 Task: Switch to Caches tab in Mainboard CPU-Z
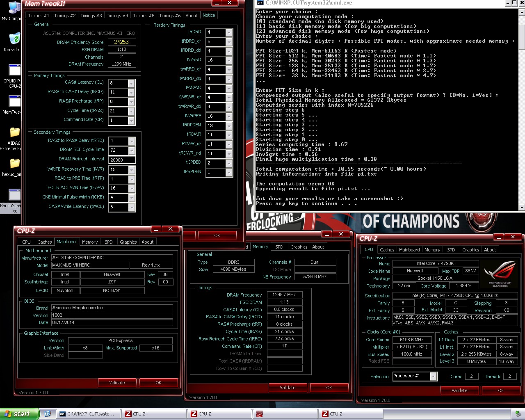[x=44, y=242]
